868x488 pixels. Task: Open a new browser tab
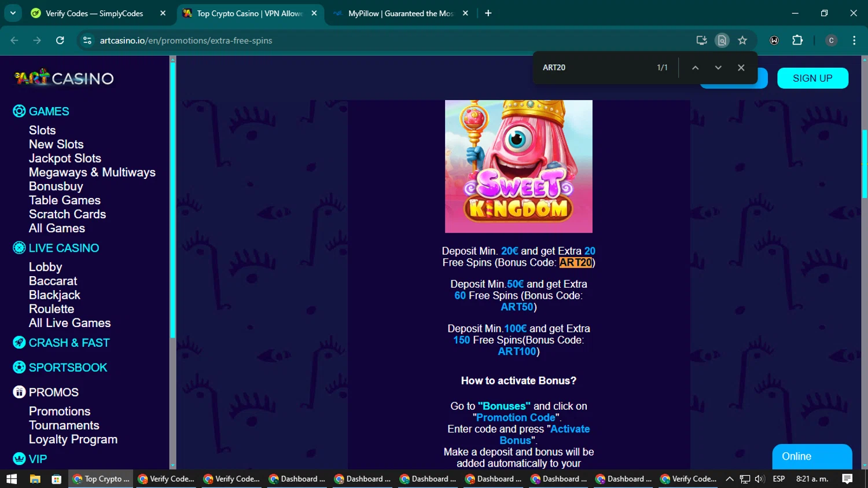pyautogui.click(x=488, y=13)
